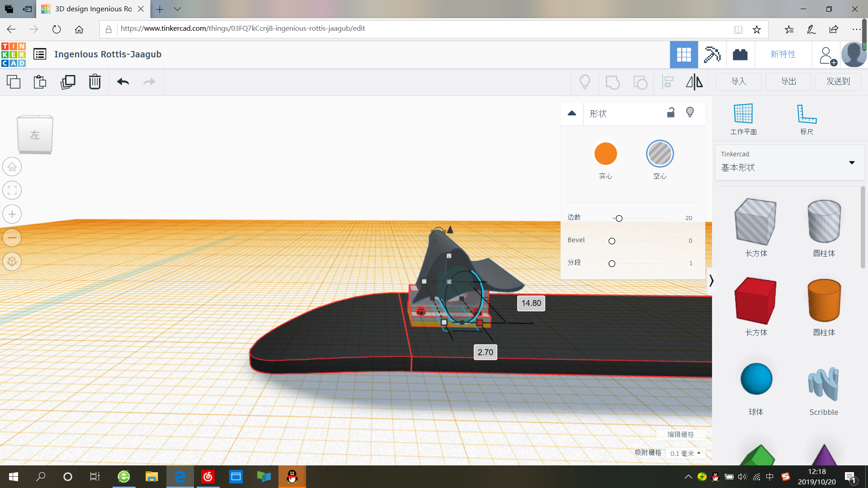Click the Import button

[739, 81]
